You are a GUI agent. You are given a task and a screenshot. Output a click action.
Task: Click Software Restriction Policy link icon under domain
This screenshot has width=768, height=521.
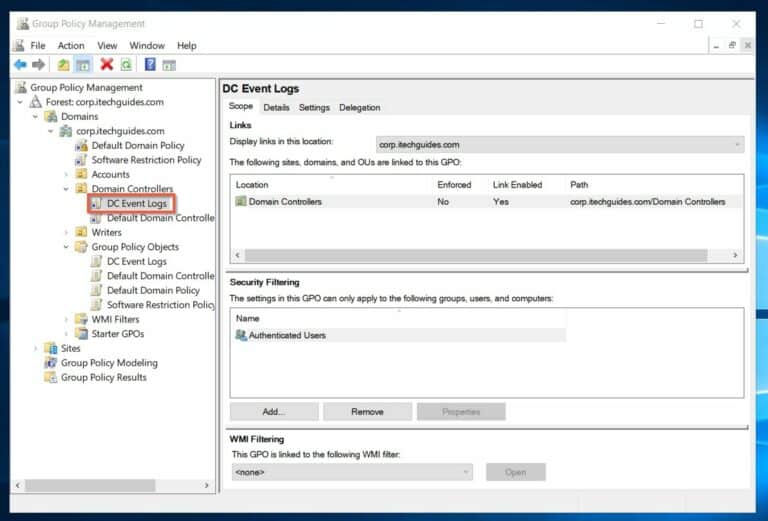tap(81, 160)
